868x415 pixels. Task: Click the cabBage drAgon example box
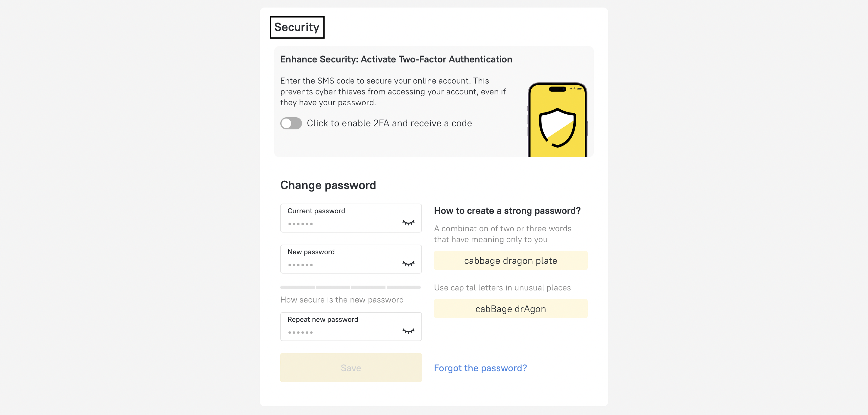point(510,309)
